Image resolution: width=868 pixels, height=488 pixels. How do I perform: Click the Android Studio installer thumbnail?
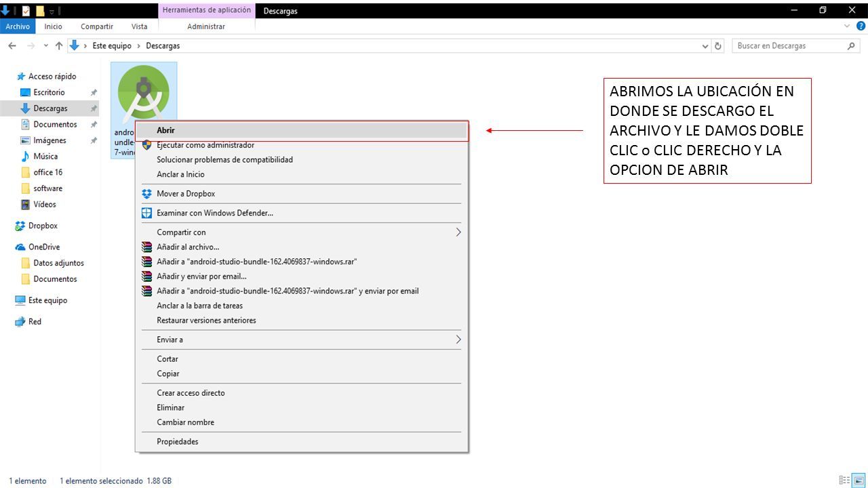click(144, 93)
